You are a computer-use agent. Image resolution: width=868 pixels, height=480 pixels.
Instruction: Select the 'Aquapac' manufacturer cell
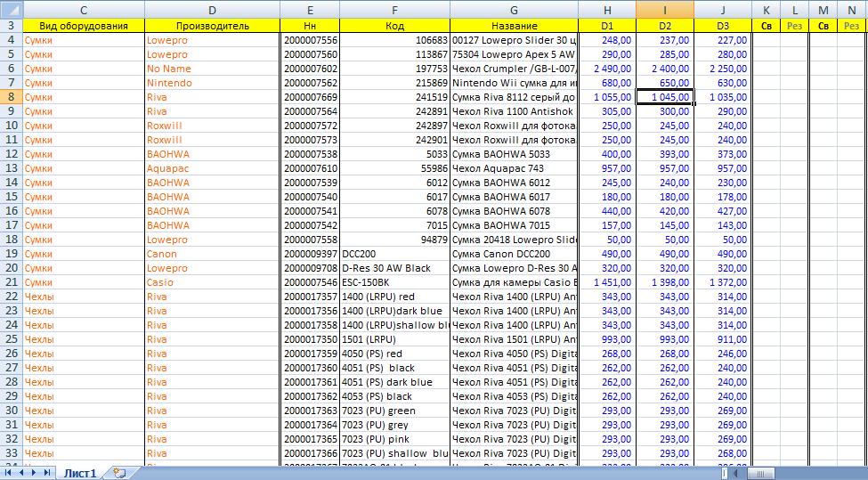pos(213,168)
